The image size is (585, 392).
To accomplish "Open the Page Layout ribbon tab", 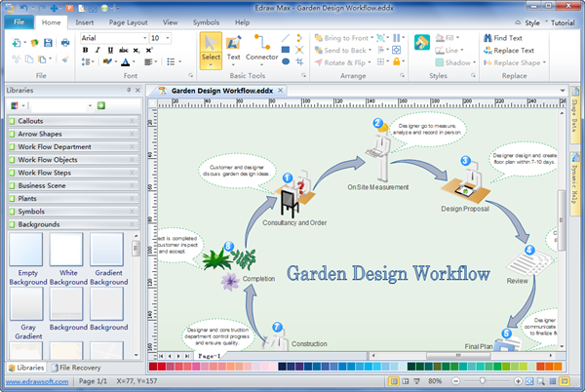I will point(128,20).
